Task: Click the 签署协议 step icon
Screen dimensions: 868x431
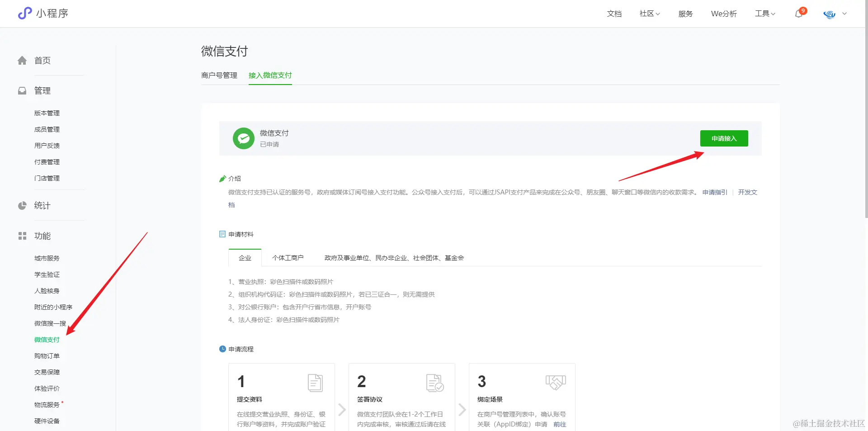Action: (435, 383)
